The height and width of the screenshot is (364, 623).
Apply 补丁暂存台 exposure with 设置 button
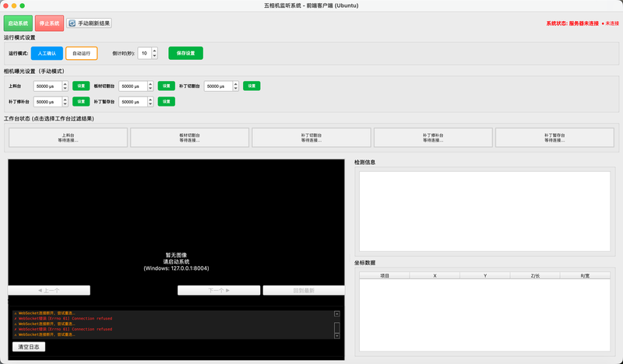click(x=167, y=102)
